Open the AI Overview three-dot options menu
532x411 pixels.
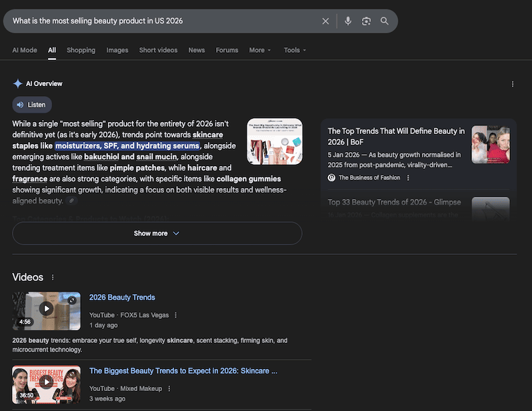pyautogui.click(x=512, y=84)
